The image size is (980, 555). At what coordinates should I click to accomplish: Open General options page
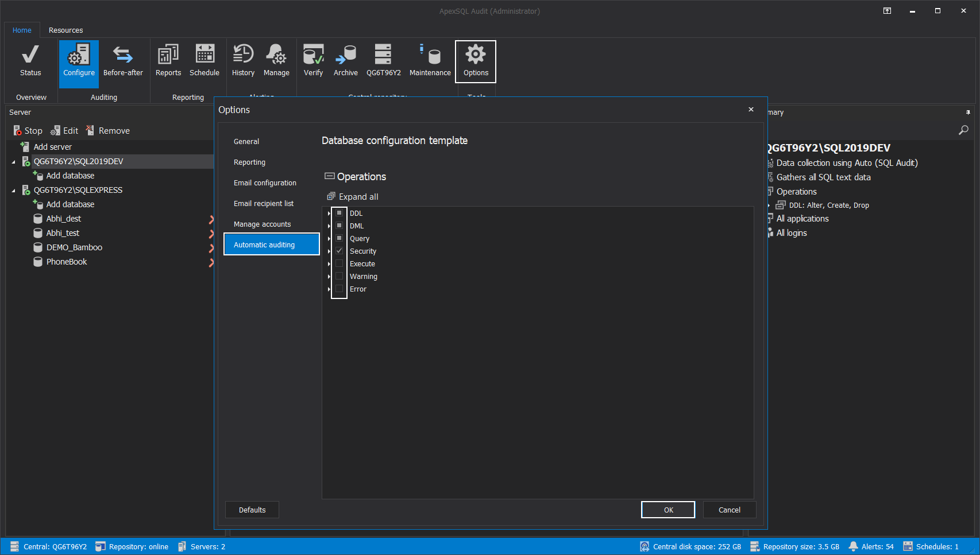(246, 141)
